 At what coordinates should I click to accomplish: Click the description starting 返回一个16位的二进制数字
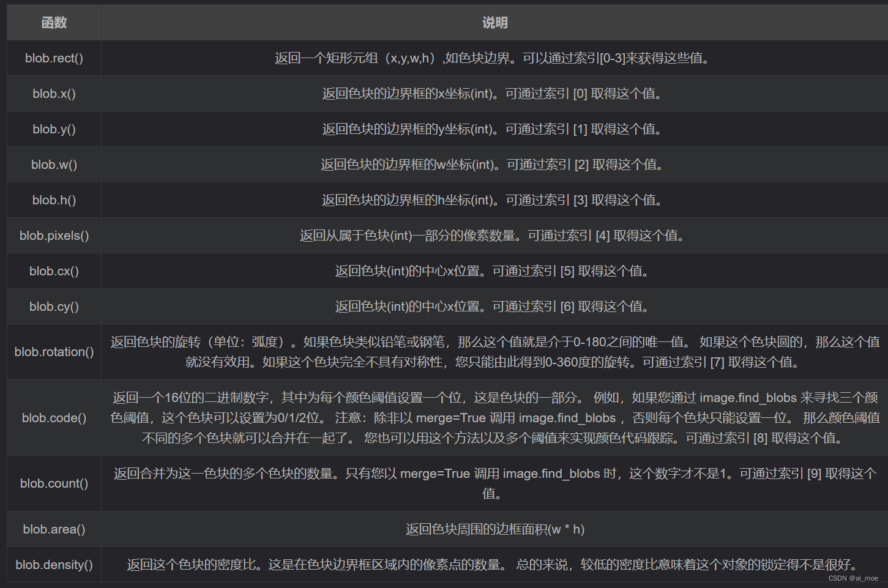click(494, 418)
